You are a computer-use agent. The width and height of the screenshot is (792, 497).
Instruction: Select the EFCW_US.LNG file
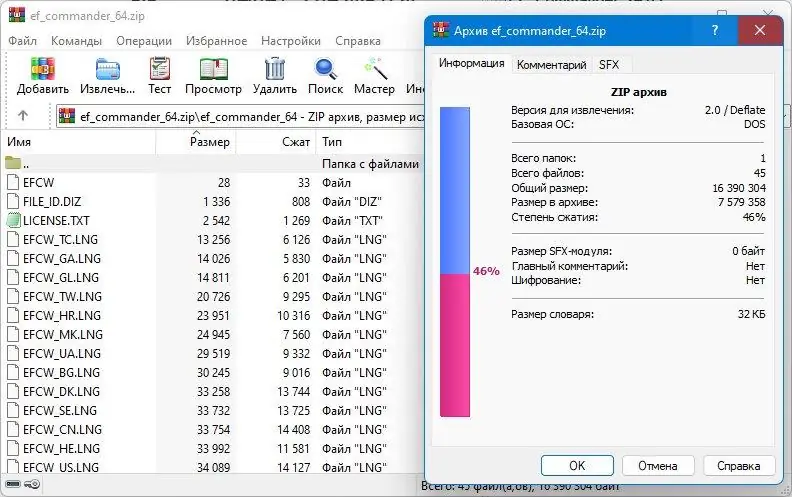(61, 467)
